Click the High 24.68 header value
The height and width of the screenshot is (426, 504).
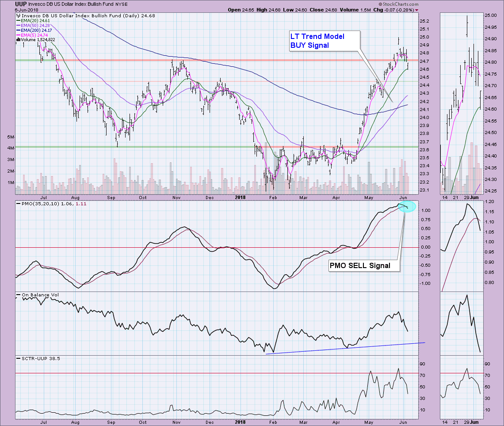click(268, 10)
